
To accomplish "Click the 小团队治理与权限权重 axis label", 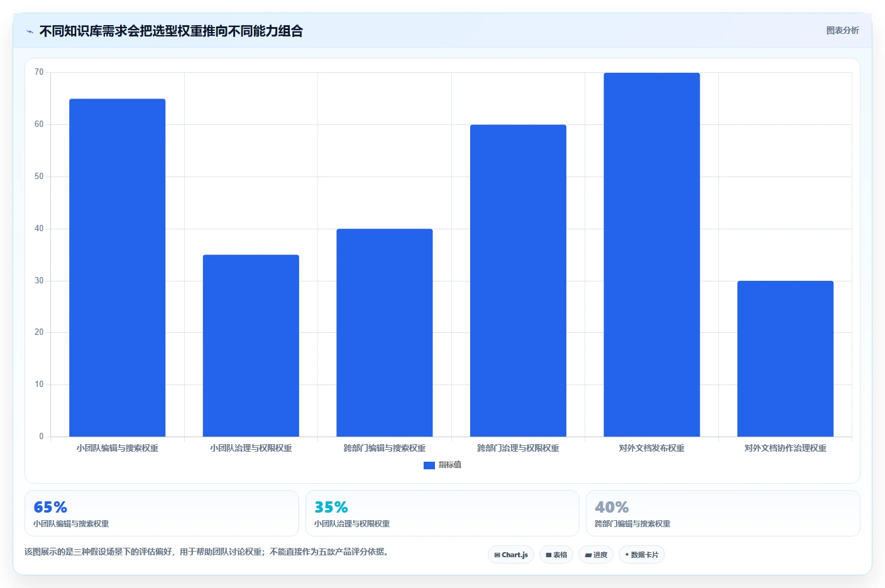I will click(251, 448).
